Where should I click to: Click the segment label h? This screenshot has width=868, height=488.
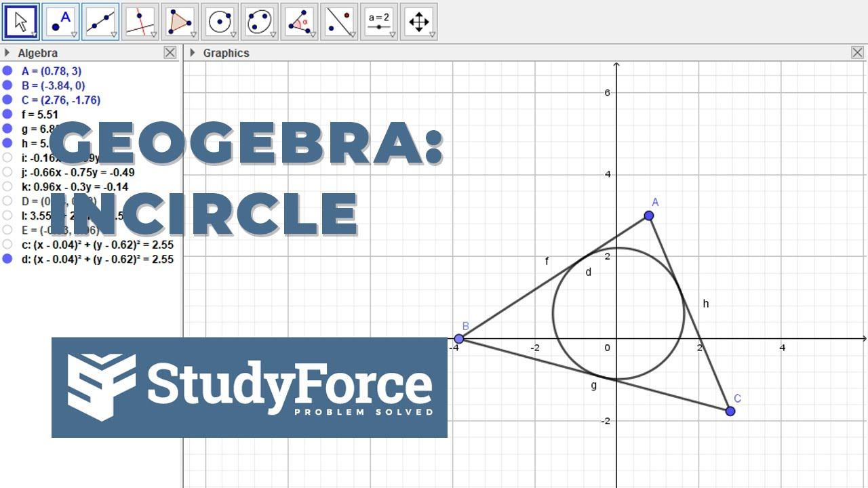(706, 304)
